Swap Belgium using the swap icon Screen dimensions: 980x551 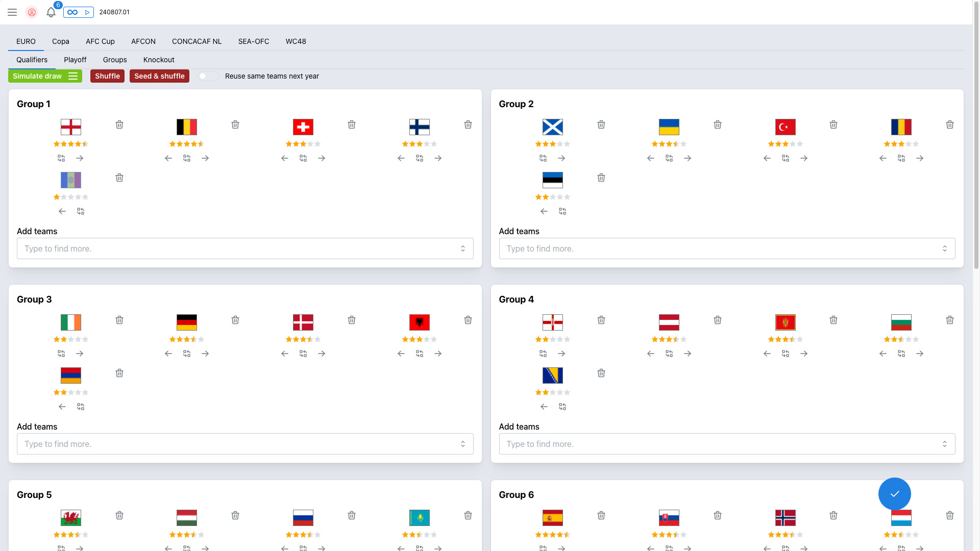(187, 158)
